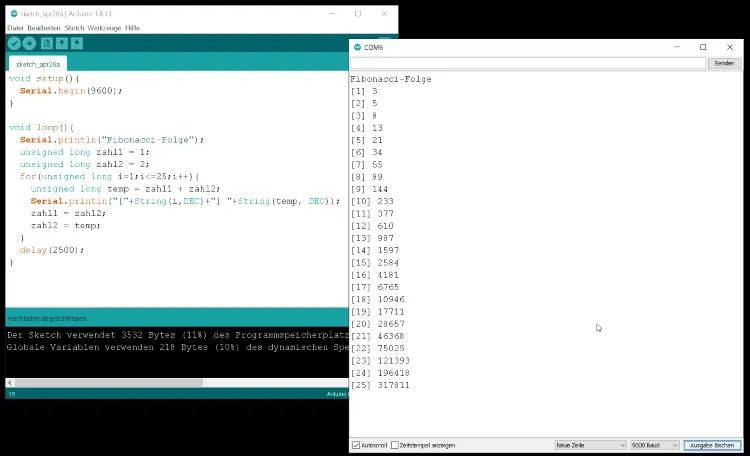This screenshot has height=456, width=750.
Task: Click the line number 15 in the IDE status bar
Action: (x=12, y=394)
